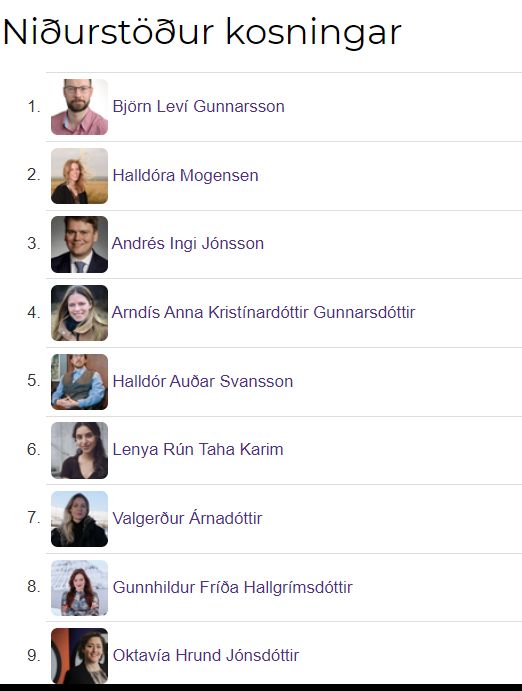Click the Lenya Rún Taha Karim link
522x691 pixels.
[198, 450]
